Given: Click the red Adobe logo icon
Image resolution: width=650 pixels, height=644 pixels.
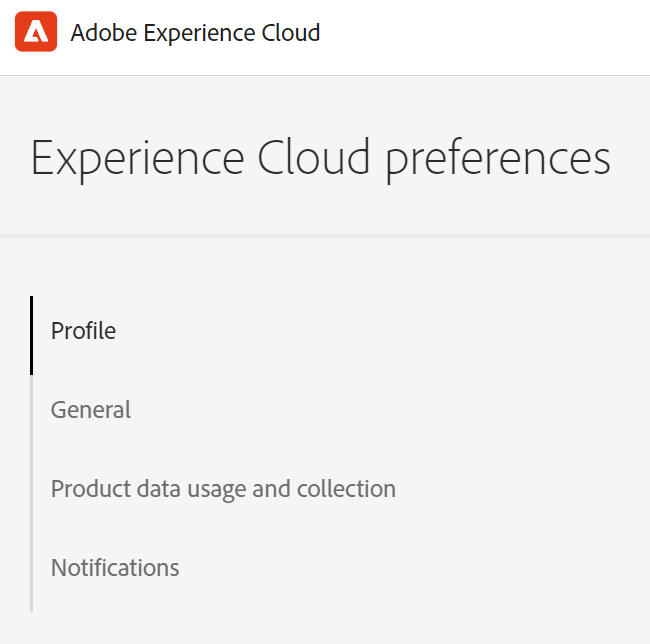Looking at the screenshot, I should pos(36,33).
